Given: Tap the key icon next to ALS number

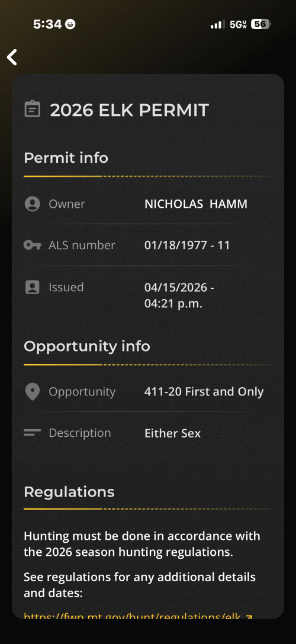Looking at the screenshot, I should point(33,245).
